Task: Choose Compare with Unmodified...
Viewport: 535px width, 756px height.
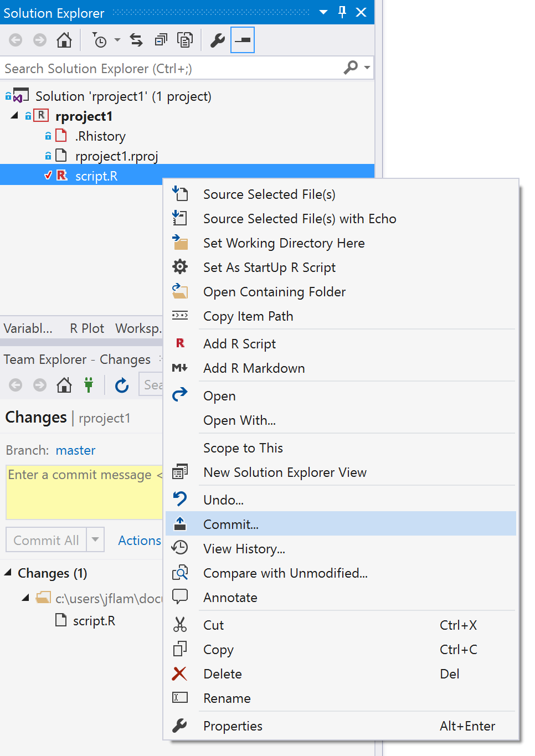Action: 341,573
